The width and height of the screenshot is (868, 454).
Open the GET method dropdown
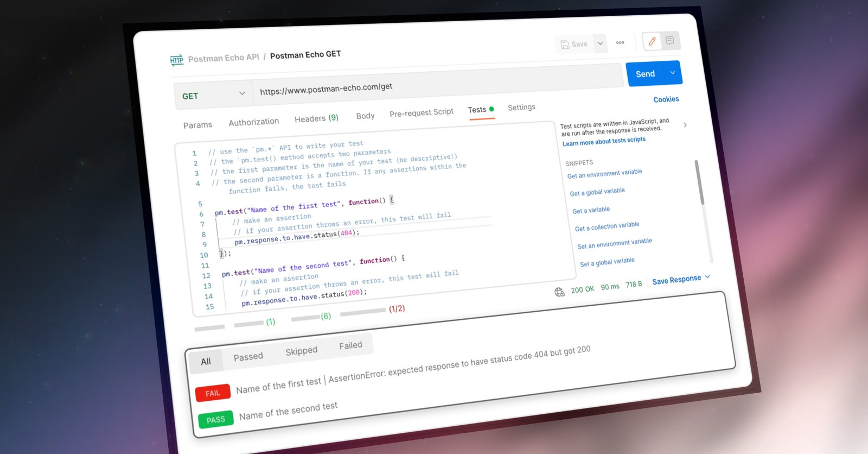point(213,95)
